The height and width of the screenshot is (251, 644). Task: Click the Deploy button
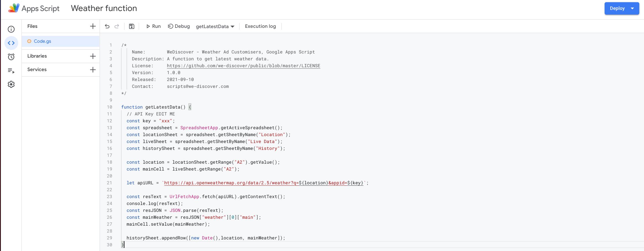click(617, 8)
